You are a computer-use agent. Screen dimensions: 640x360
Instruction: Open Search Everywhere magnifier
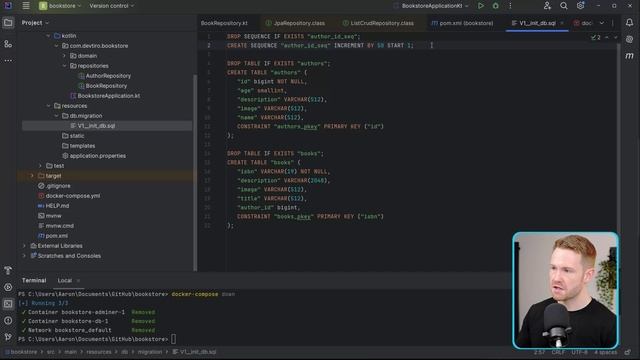click(564, 6)
